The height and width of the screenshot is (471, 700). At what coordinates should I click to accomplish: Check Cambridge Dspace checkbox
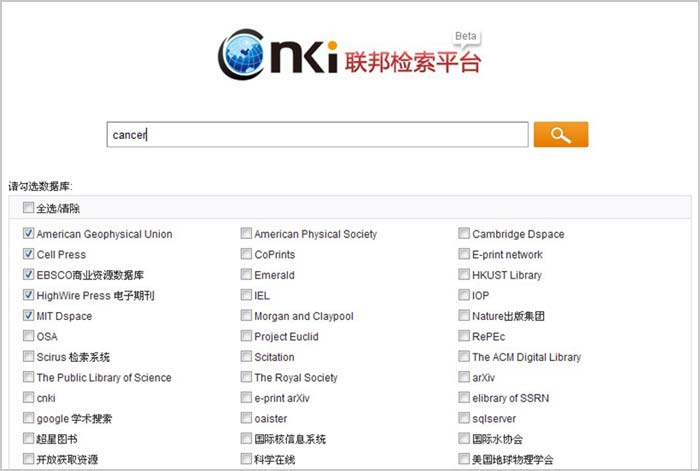464,233
